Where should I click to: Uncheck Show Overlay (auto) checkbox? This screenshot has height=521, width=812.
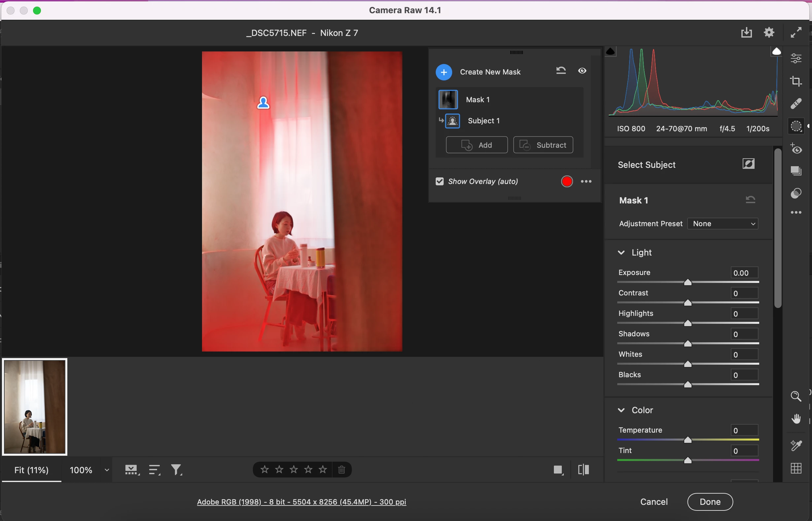tap(440, 182)
